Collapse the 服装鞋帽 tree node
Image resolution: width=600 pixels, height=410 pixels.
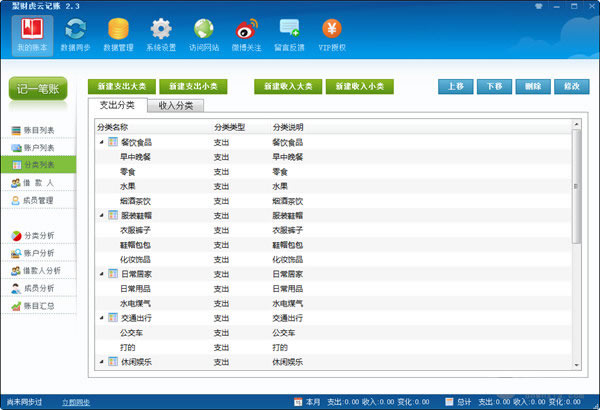(x=102, y=216)
